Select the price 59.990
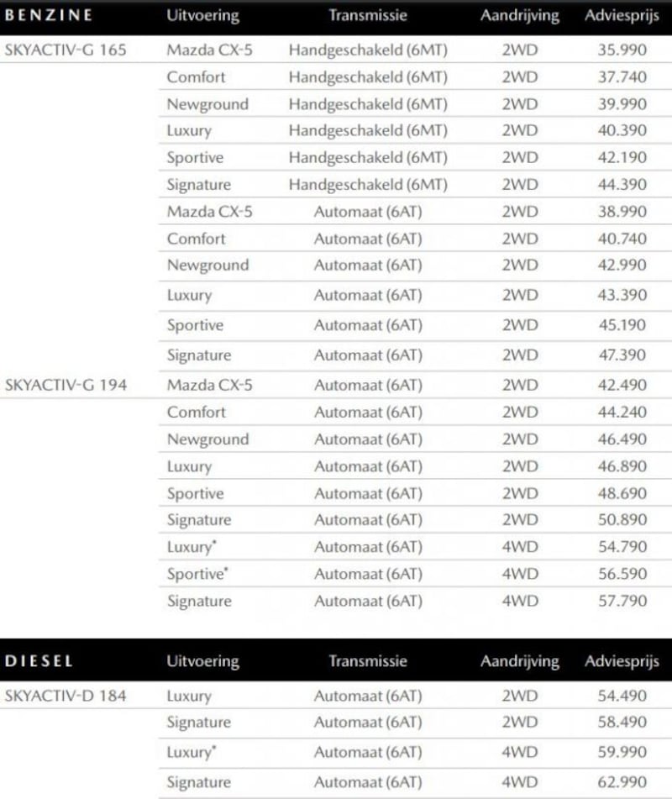Image resolution: width=672 pixels, height=799 pixels. point(622,752)
